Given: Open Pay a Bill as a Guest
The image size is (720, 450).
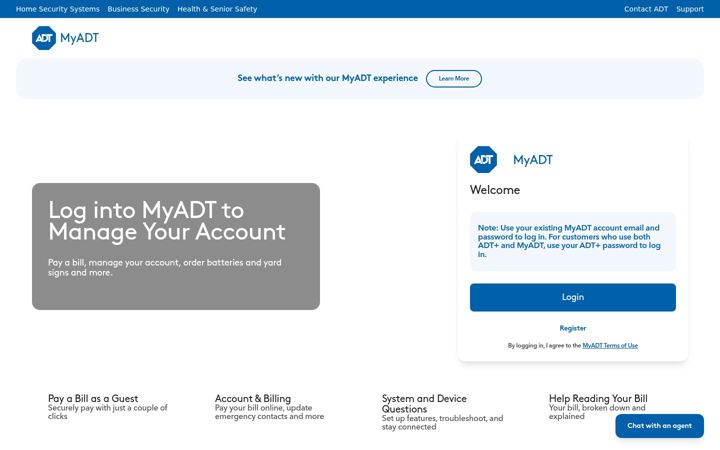Looking at the screenshot, I should pos(93,398).
